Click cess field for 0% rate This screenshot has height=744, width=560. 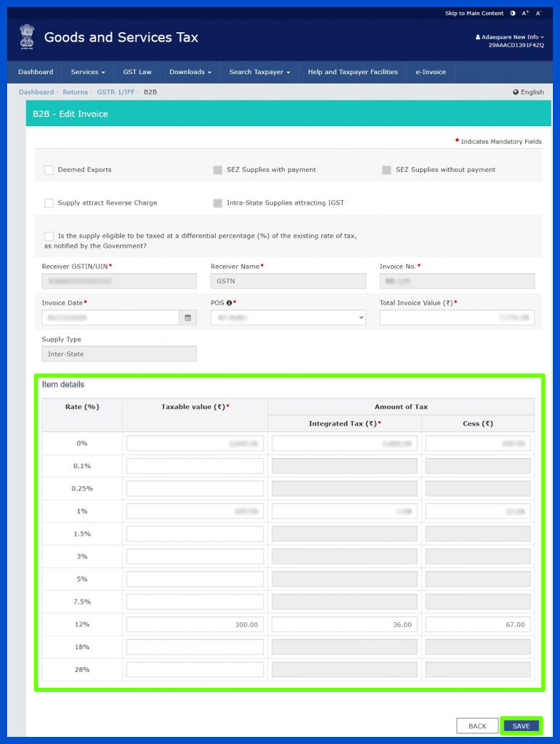click(478, 443)
